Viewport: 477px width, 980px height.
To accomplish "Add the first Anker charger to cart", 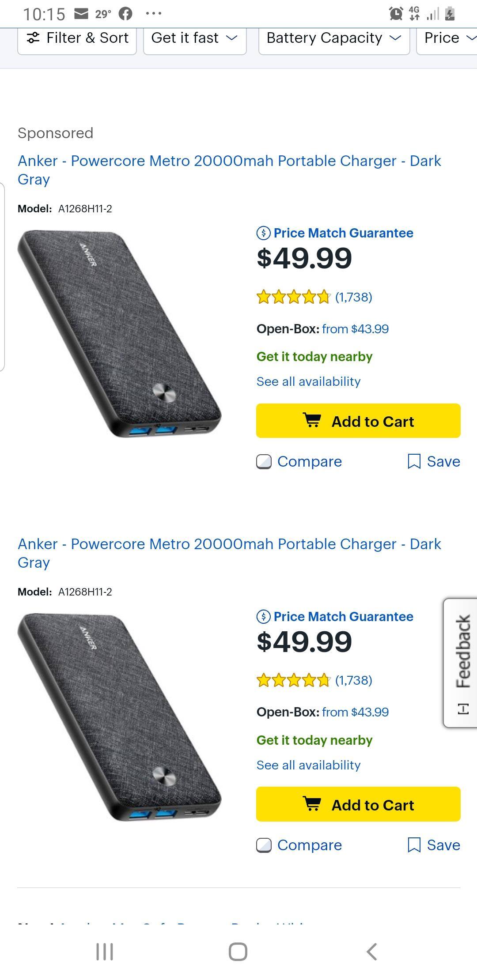I will [x=358, y=421].
